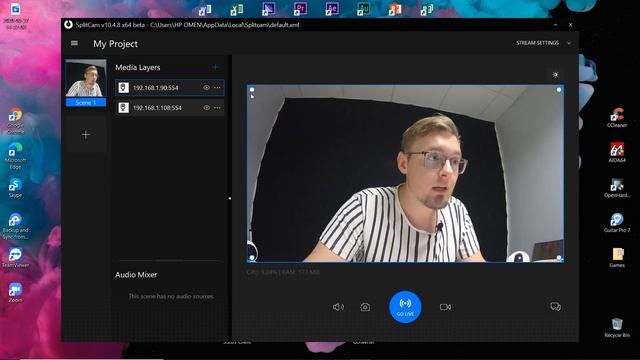Click the 'This scene has no audio sources' message

click(171, 296)
